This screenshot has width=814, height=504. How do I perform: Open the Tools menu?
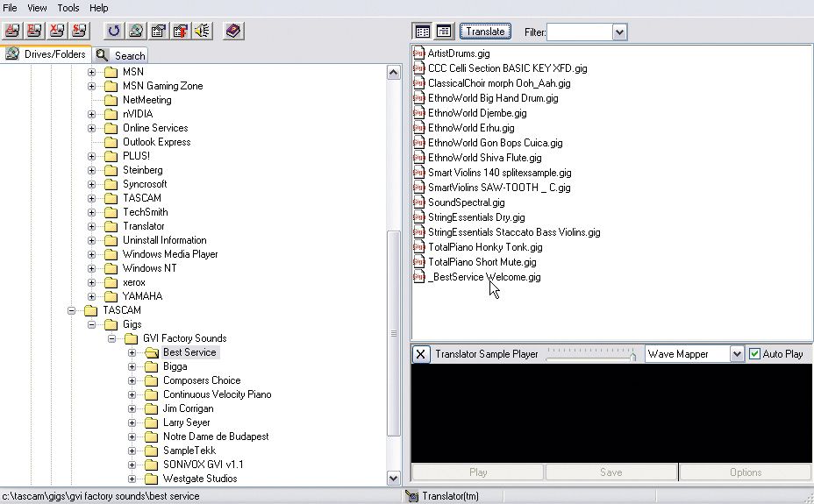point(68,8)
